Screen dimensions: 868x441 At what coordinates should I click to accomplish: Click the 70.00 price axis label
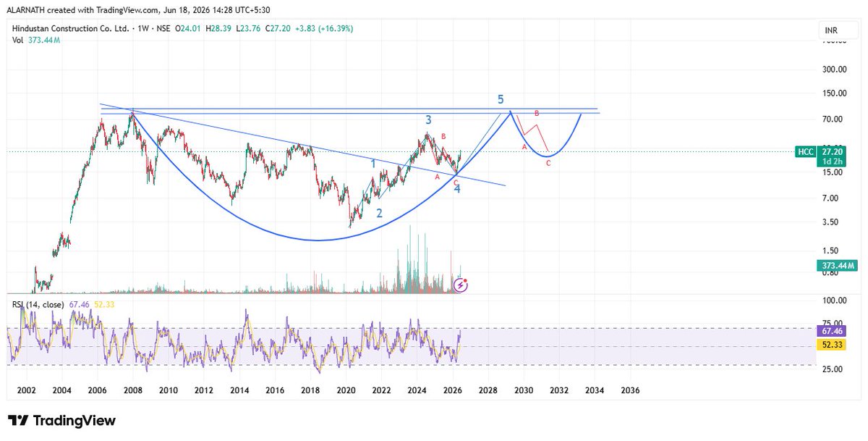tap(831, 119)
